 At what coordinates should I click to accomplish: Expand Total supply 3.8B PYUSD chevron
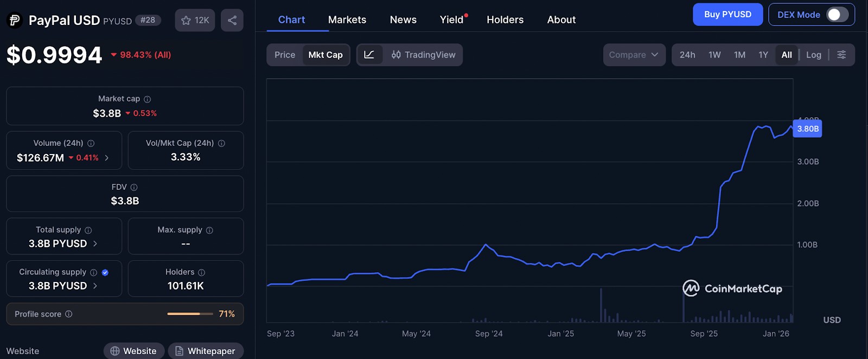tap(95, 243)
